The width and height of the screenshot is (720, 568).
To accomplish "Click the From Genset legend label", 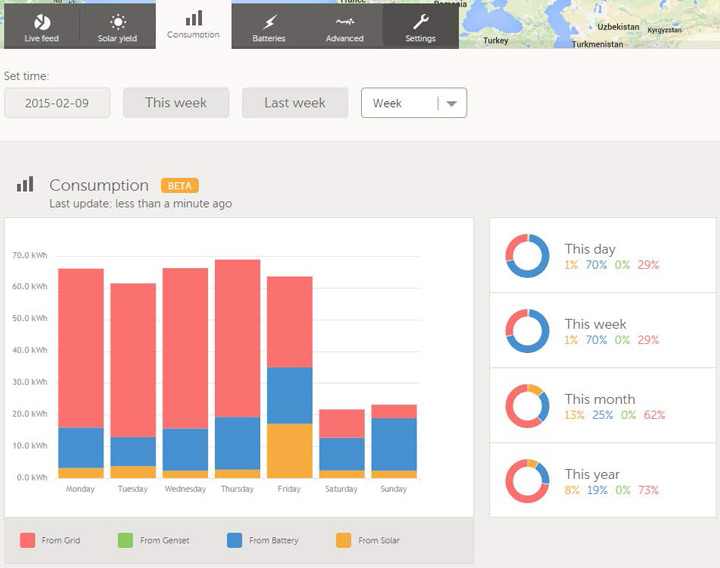I will pos(164,540).
